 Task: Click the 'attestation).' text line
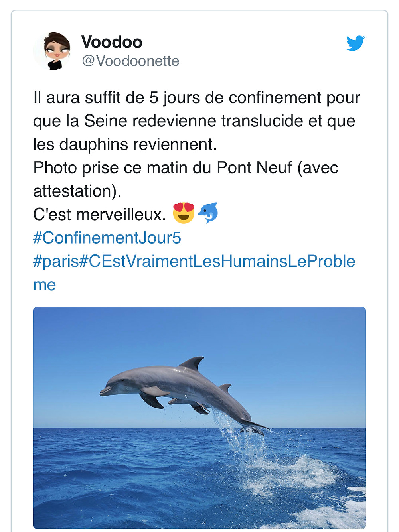(x=77, y=191)
